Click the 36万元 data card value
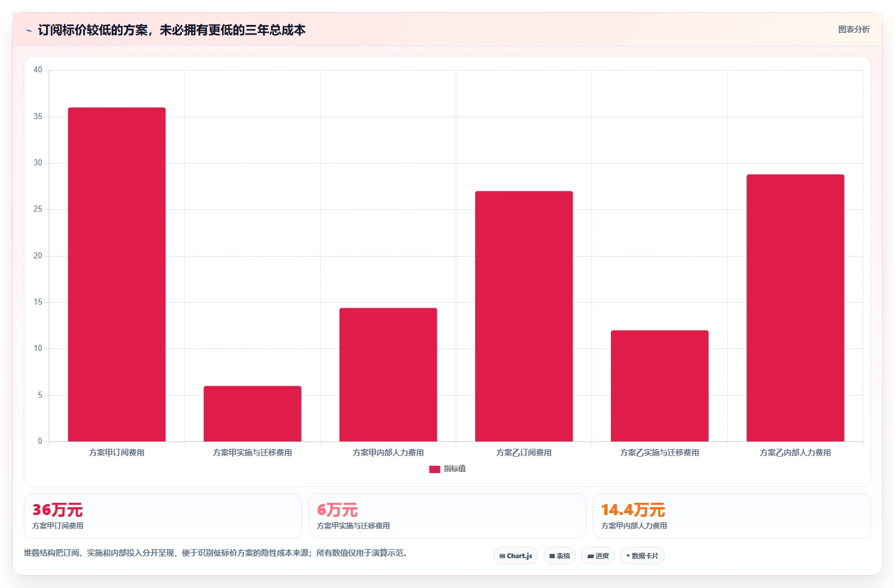Image resolution: width=895 pixels, height=588 pixels. pyautogui.click(x=57, y=510)
